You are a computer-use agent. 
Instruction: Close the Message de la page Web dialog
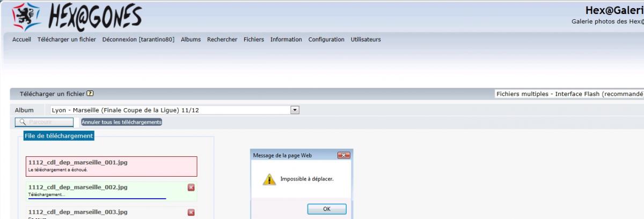click(343, 155)
